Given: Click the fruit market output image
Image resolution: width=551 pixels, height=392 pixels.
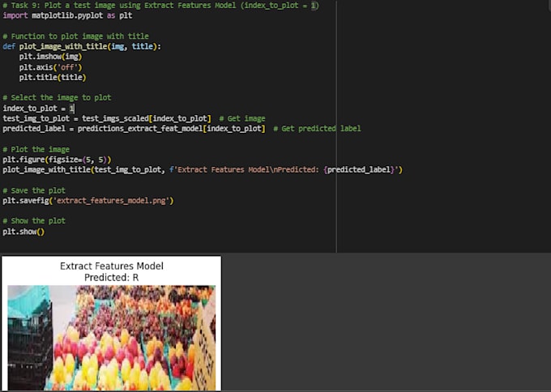Looking at the screenshot, I should click(x=111, y=338).
